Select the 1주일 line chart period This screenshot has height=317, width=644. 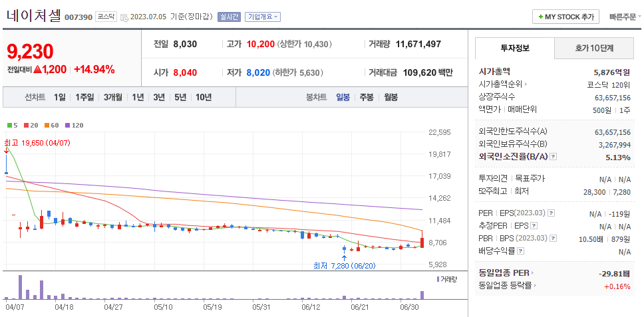tap(84, 98)
